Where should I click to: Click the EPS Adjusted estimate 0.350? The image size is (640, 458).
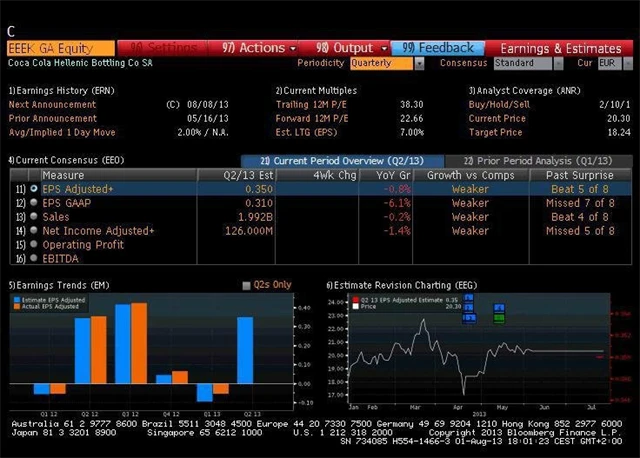[259, 189]
